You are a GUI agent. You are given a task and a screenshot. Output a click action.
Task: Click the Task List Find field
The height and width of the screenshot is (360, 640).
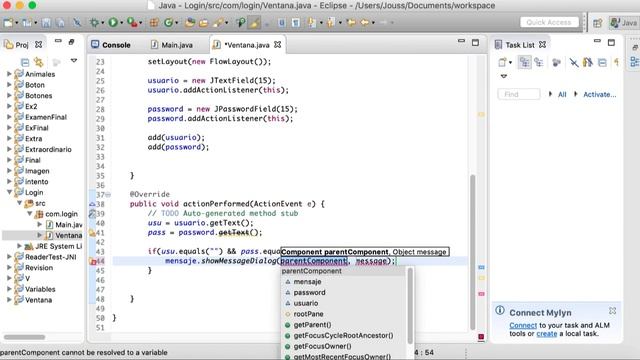click(519, 94)
